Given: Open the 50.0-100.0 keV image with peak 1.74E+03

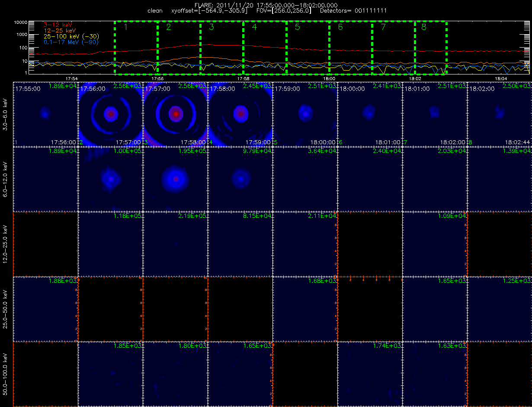Looking at the screenshot, I should 370,374.
